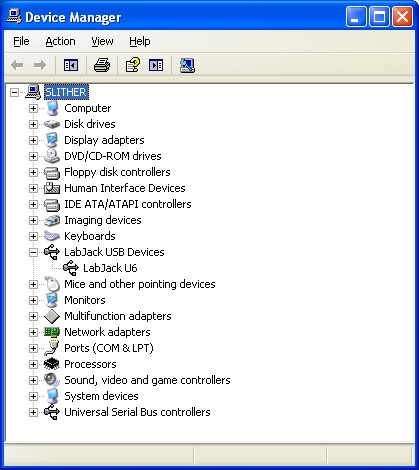The width and height of the screenshot is (419, 470).
Task: Open the Help menu
Action: [140, 41]
